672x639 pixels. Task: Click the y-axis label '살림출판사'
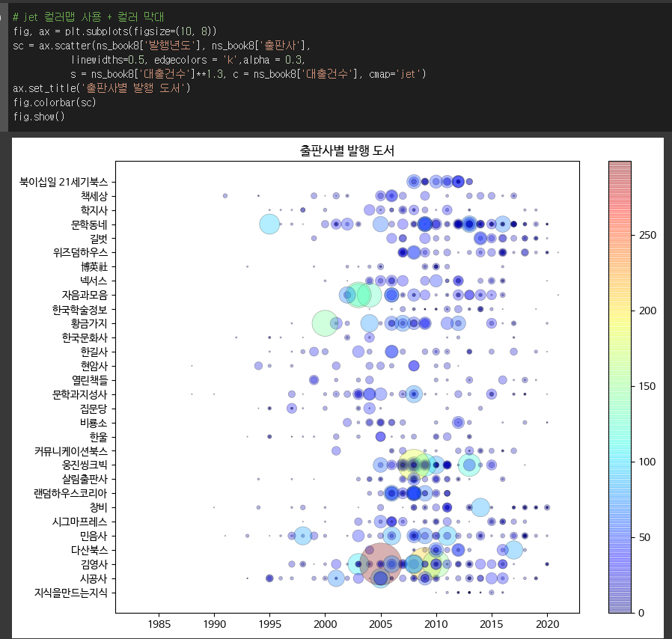click(x=85, y=479)
